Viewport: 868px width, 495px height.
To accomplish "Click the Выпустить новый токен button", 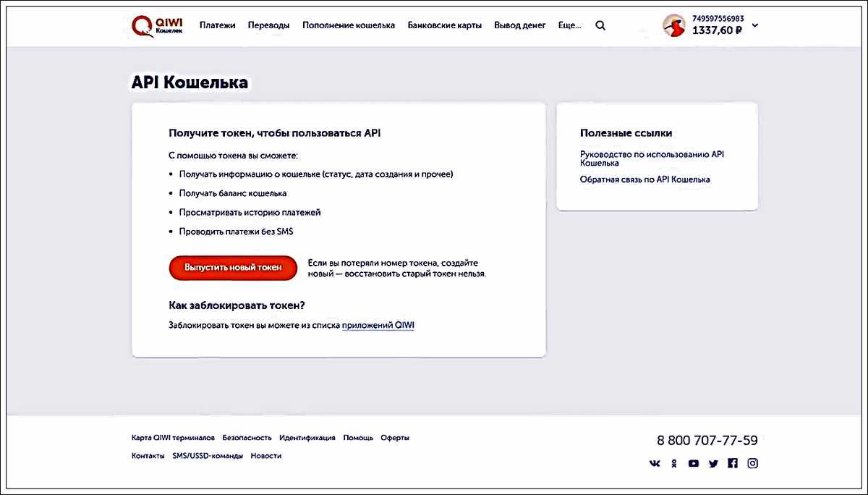I will (x=233, y=268).
